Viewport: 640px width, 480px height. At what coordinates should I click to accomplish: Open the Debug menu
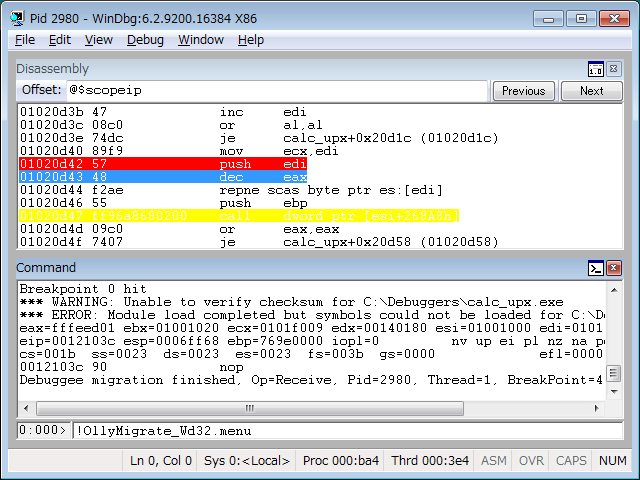click(145, 40)
